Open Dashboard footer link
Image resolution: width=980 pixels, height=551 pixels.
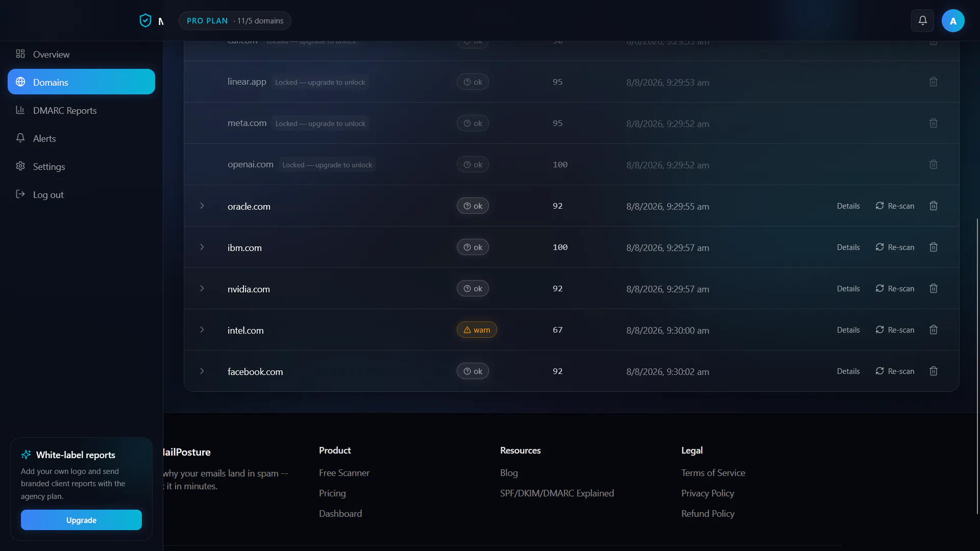(x=340, y=514)
